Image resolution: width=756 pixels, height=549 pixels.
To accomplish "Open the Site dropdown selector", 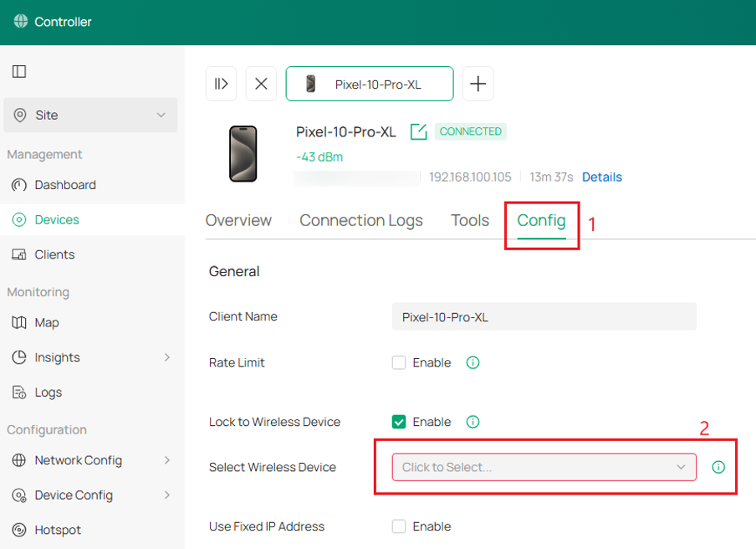I will point(90,115).
